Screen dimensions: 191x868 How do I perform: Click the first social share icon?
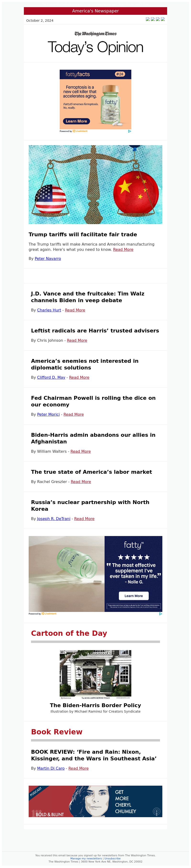tap(148, 19)
